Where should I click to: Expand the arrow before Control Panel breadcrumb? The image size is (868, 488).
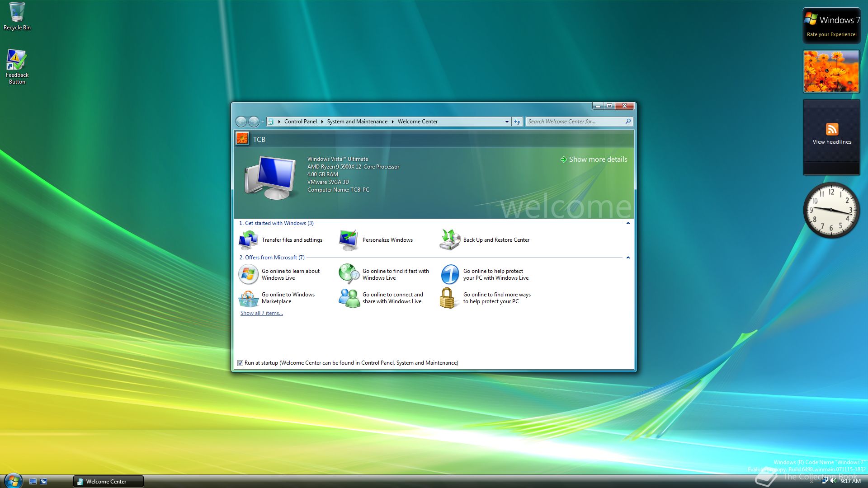click(x=279, y=122)
